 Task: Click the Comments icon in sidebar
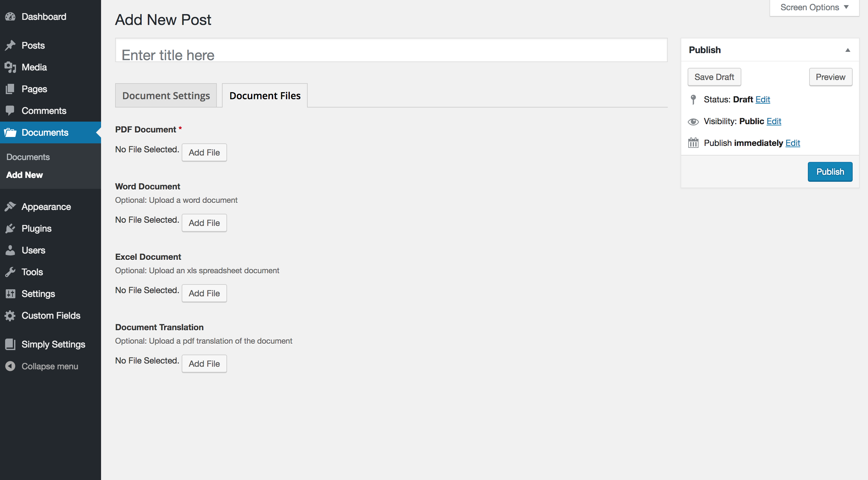pyautogui.click(x=11, y=110)
